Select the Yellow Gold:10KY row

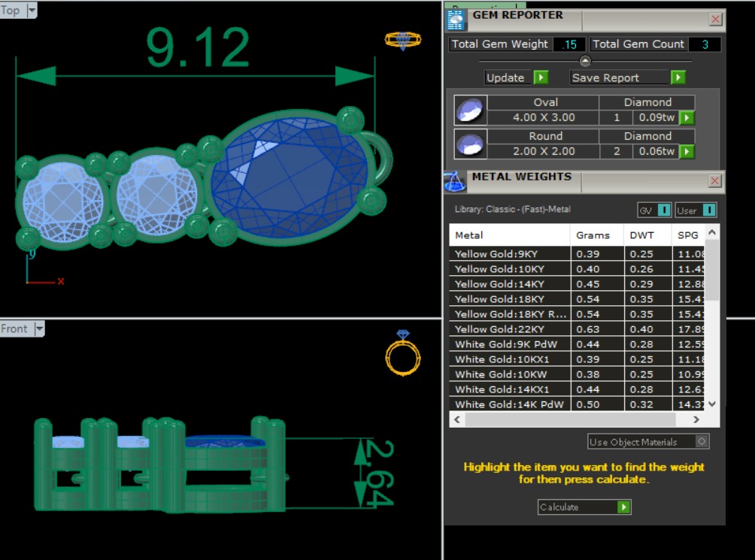pyautogui.click(x=577, y=269)
